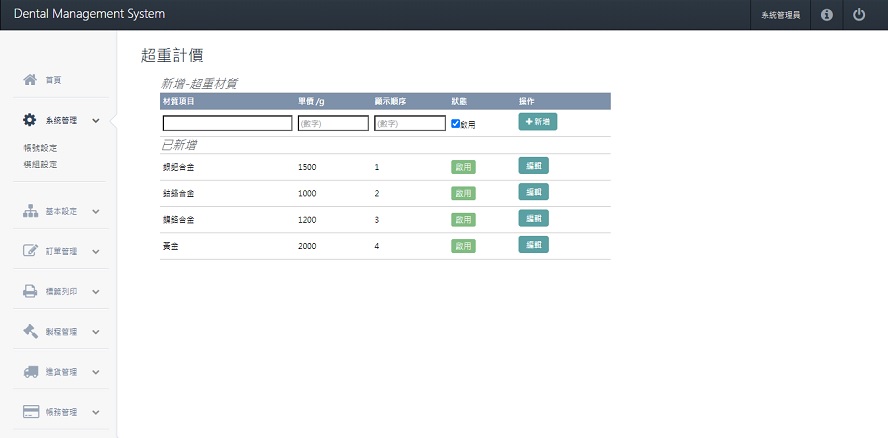Click the 系統管理員 user label in top bar
Screen dimensions: 888x438
coord(780,16)
